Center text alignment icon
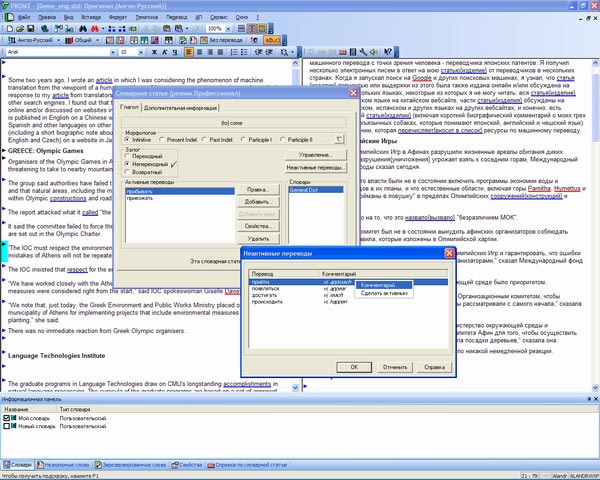This screenshot has height=480, width=600. pyautogui.click(x=199, y=52)
